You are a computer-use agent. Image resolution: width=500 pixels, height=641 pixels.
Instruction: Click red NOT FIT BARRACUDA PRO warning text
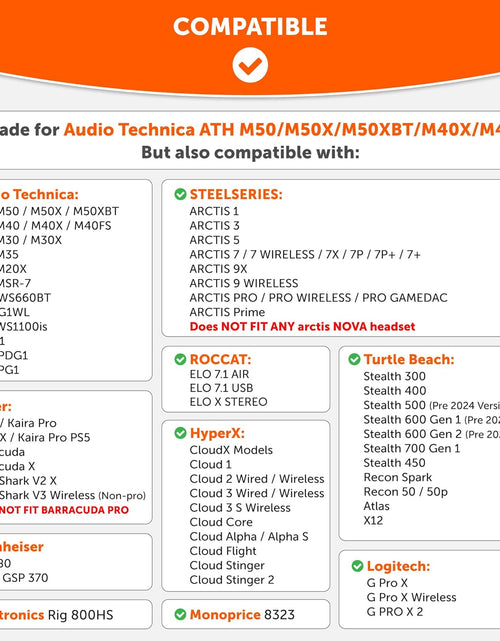64,510
